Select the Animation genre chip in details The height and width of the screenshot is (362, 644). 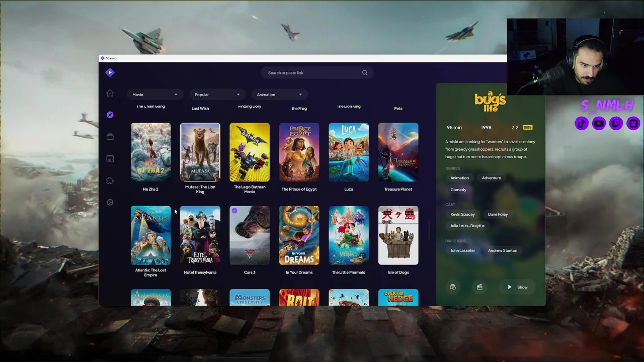459,178
